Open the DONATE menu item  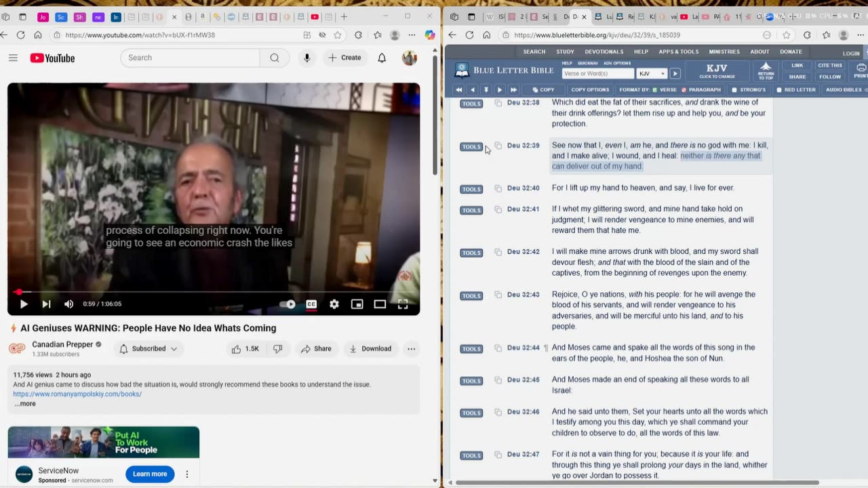791,52
